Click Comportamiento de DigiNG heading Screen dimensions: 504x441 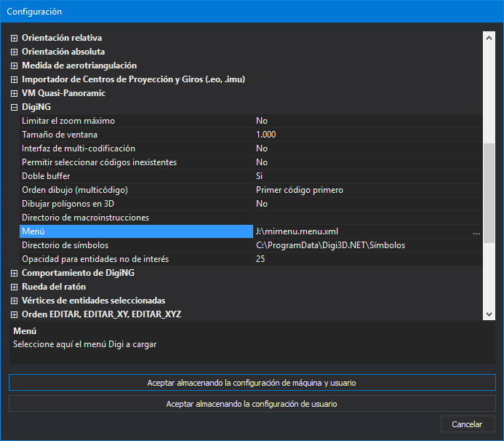(x=78, y=273)
